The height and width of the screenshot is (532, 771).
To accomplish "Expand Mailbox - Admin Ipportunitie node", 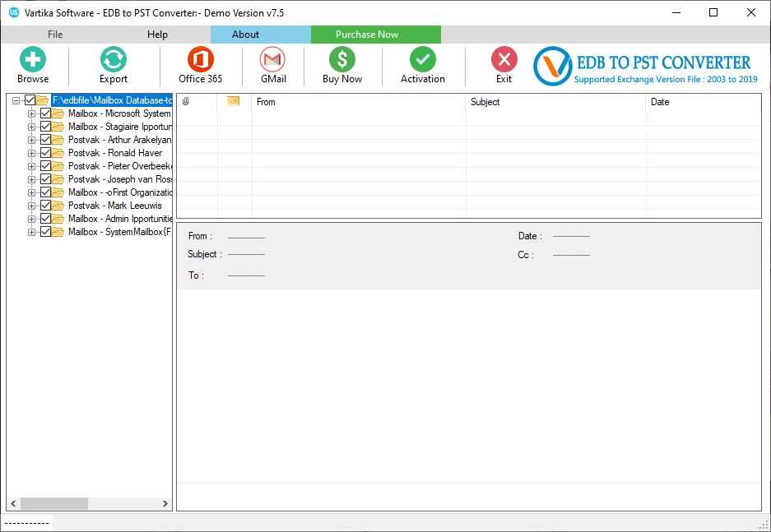I will (x=32, y=219).
